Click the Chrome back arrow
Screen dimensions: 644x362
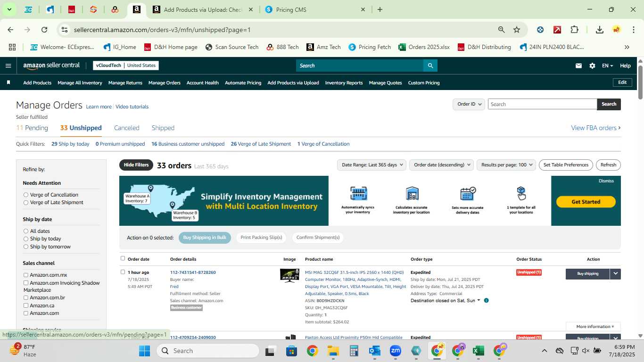tap(10, 30)
